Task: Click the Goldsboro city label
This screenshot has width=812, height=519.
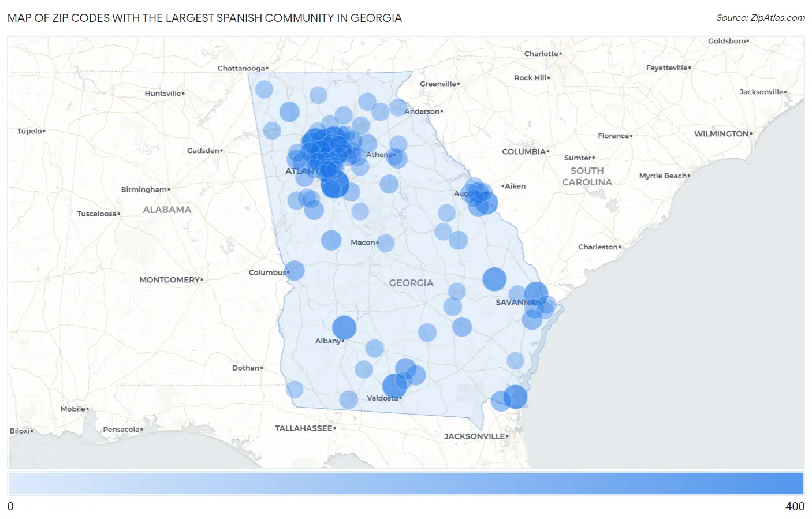Action: click(728, 42)
